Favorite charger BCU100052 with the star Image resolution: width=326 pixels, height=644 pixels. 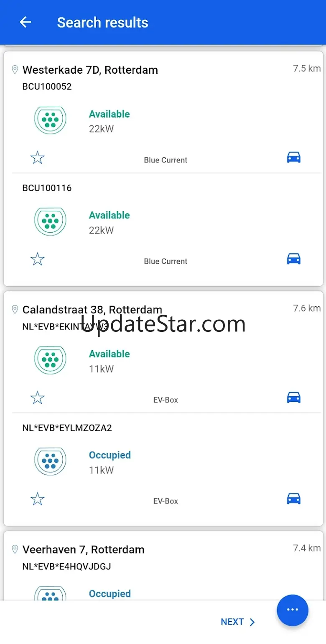point(38,158)
